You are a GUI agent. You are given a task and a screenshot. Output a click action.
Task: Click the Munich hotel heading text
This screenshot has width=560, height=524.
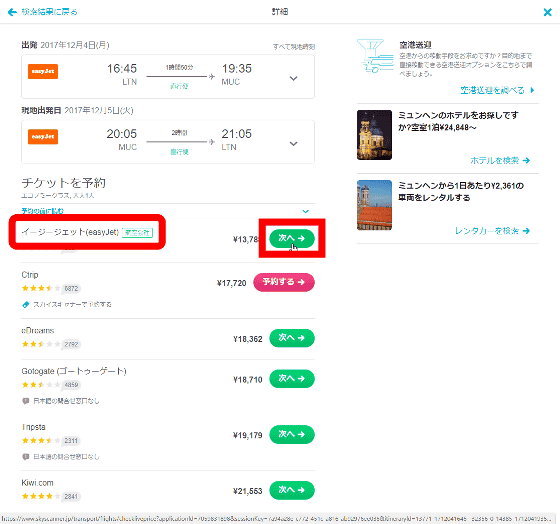click(458, 121)
